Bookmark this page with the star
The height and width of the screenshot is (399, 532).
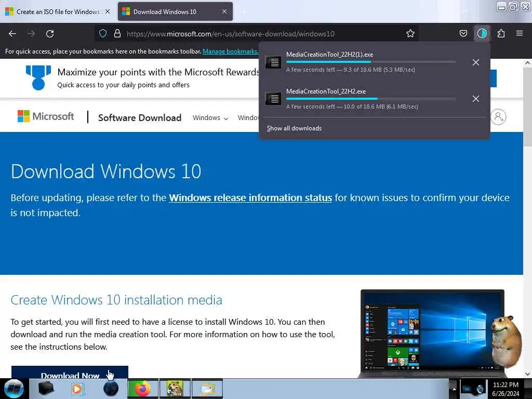[x=410, y=33]
